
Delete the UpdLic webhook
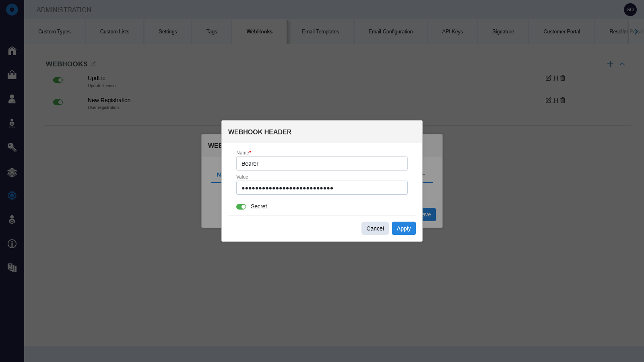click(563, 78)
